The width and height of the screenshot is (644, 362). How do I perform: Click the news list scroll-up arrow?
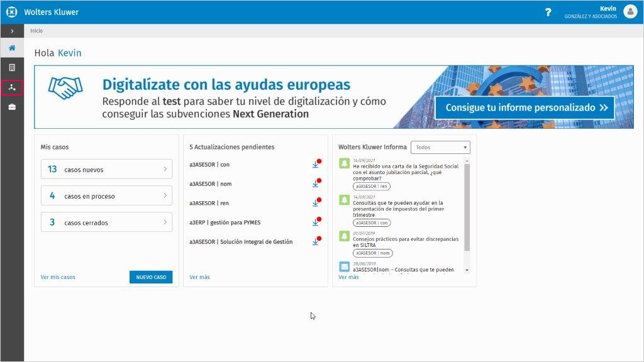pos(467,161)
